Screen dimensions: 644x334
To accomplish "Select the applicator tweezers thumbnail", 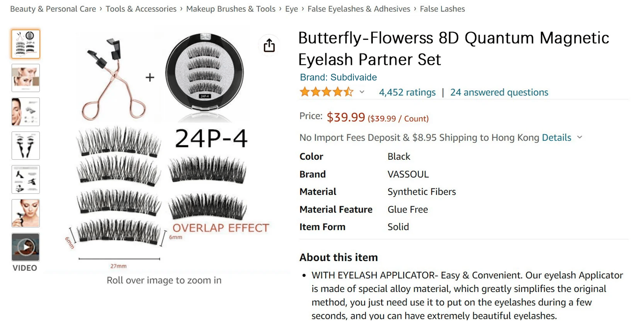I will pos(26,146).
